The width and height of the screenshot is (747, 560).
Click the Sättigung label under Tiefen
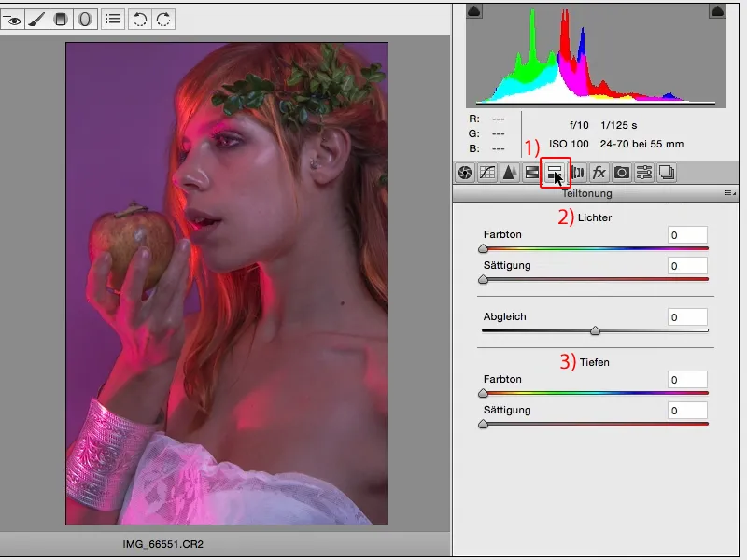[507, 410]
